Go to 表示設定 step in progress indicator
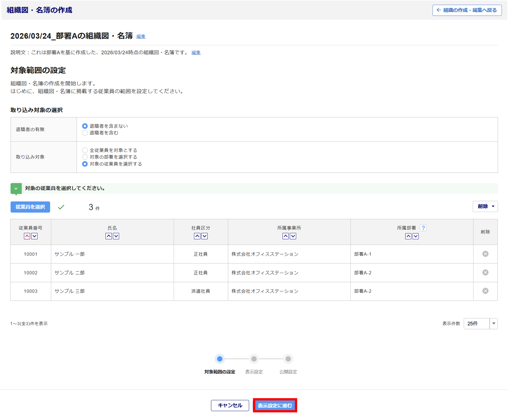The height and width of the screenshot is (420, 508). tap(254, 359)
